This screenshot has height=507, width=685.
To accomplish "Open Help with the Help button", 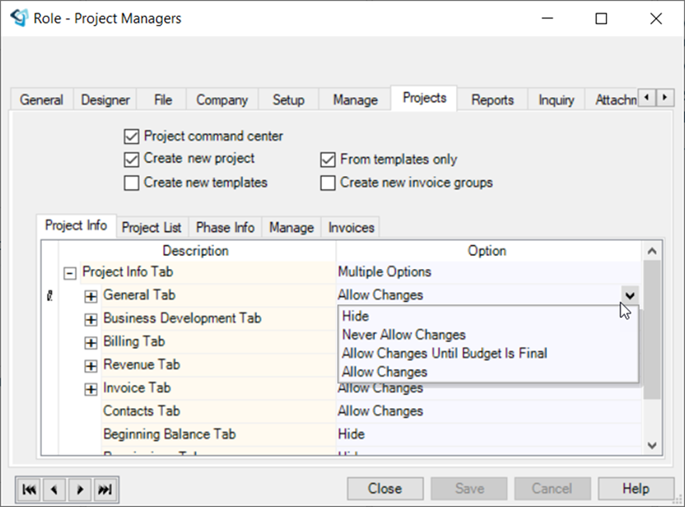I will click(x=636, y=489).
